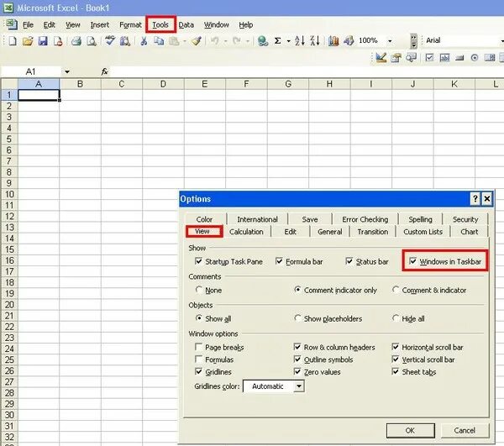
Task: Switch to the Security tab
Action: point(465,219)
